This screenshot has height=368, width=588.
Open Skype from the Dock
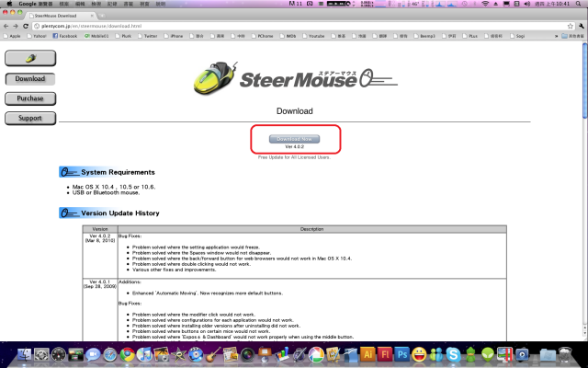(453, 354)
